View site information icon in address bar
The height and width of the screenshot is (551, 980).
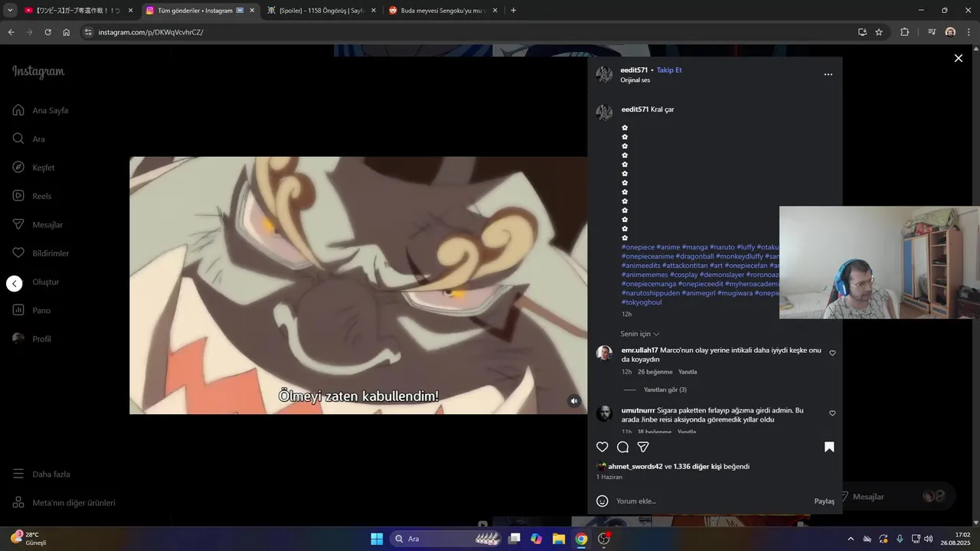(88, 32)
